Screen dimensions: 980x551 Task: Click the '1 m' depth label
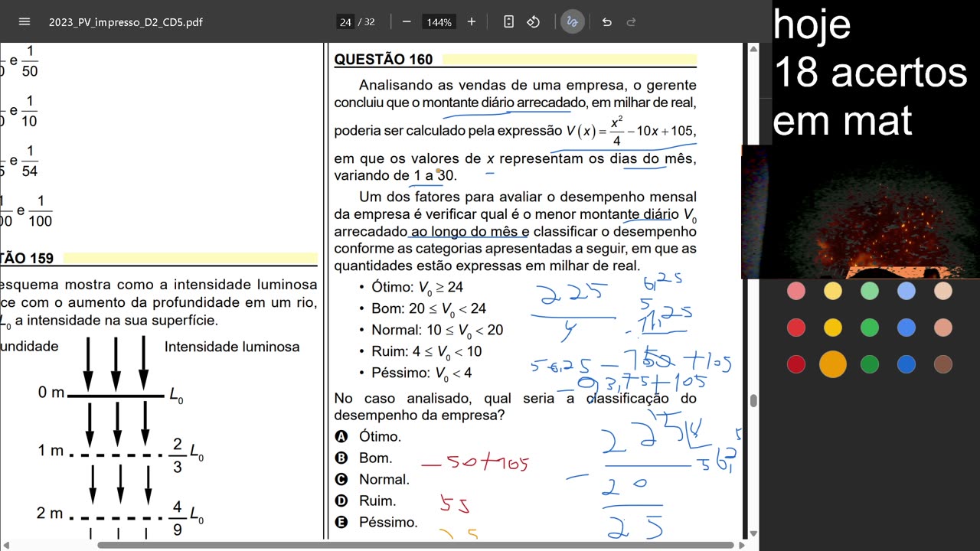(51, 451)
